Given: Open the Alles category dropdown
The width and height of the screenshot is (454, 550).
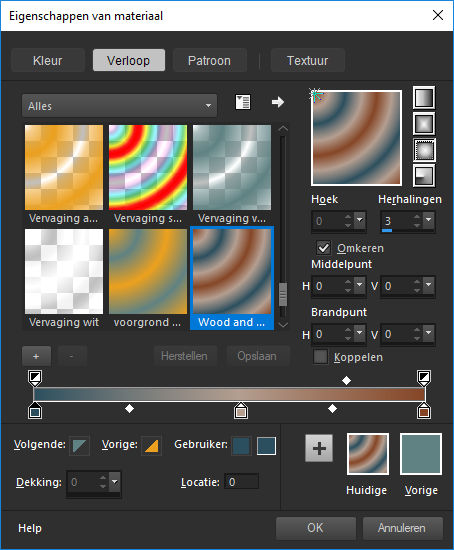Looking at the screenshot, I should pyautogui.click(x=119, y=106).
